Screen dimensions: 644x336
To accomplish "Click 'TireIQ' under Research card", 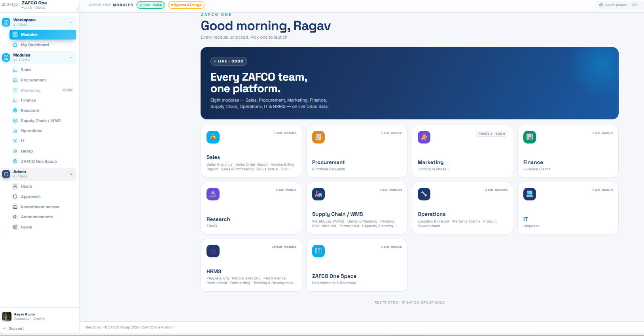I will click(212, 226).
